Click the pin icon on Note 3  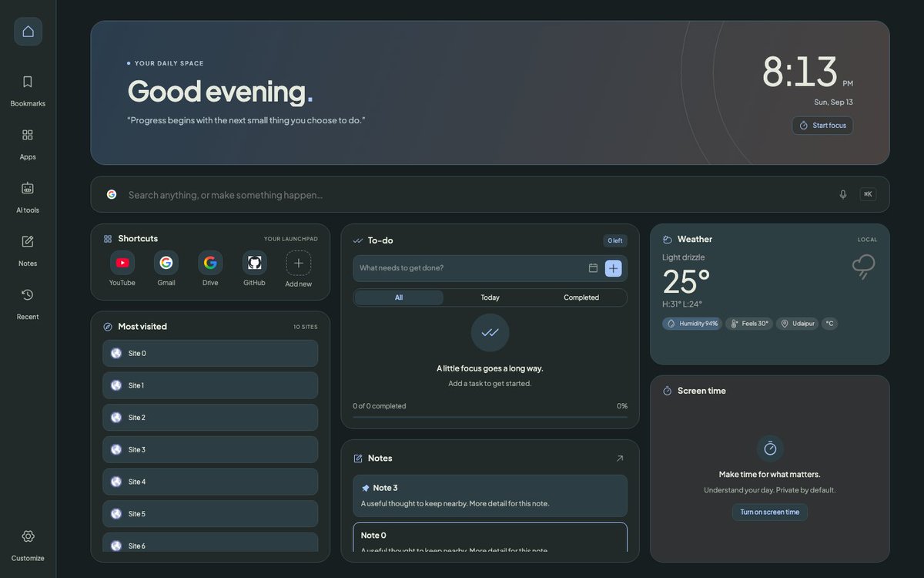366,488
